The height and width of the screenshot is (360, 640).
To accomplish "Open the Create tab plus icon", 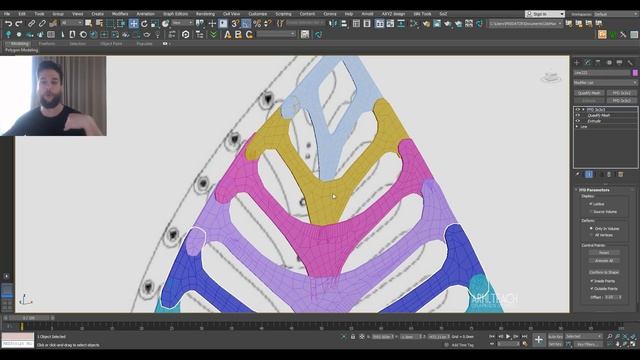I will [577, 62].
